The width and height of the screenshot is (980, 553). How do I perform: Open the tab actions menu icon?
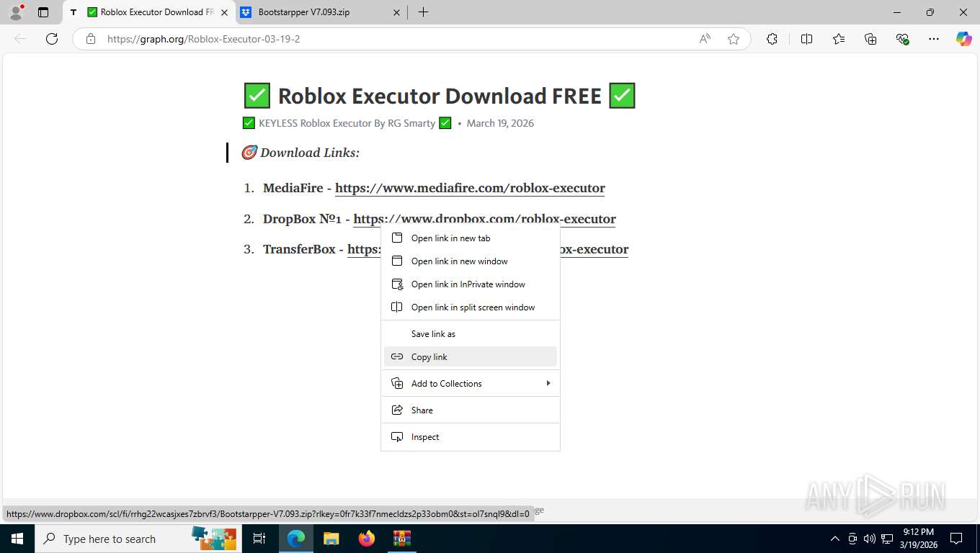tap(43, 12)
